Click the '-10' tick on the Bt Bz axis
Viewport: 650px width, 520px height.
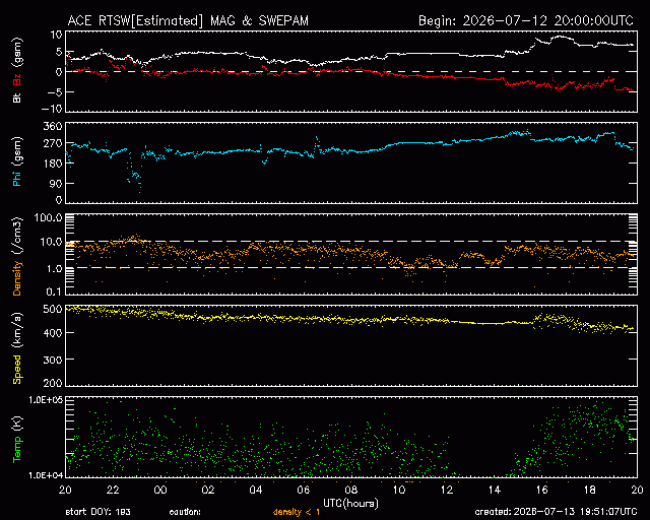[51, 109]
